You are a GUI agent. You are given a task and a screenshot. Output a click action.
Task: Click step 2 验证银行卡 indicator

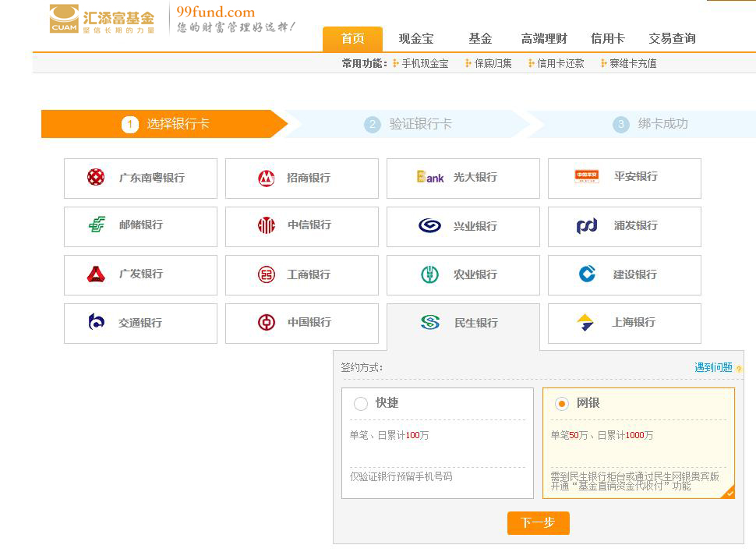tap(420, 124)
